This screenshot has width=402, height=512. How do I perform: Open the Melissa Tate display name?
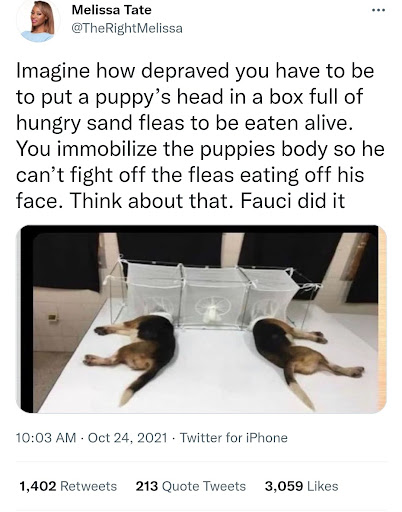pos(112,10)
